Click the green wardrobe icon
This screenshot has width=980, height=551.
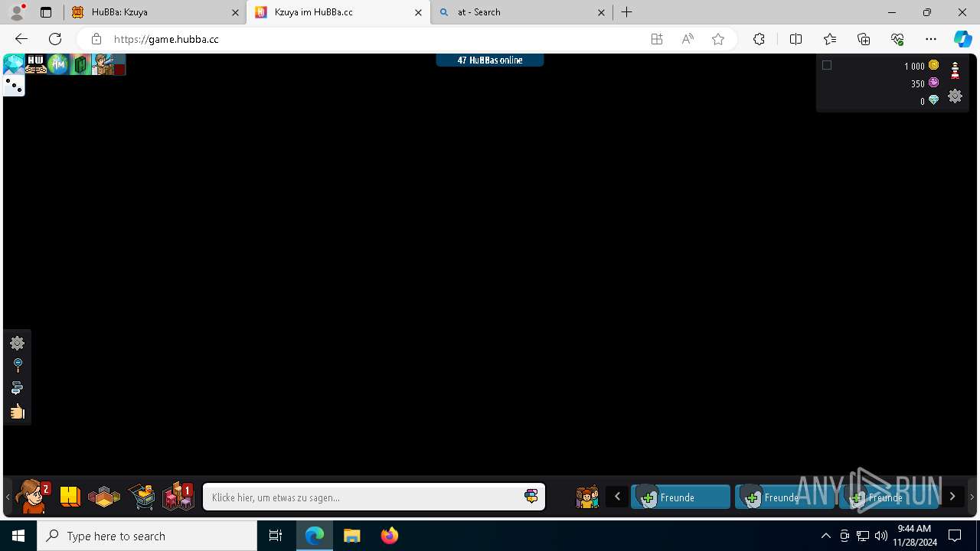(80, 64)
